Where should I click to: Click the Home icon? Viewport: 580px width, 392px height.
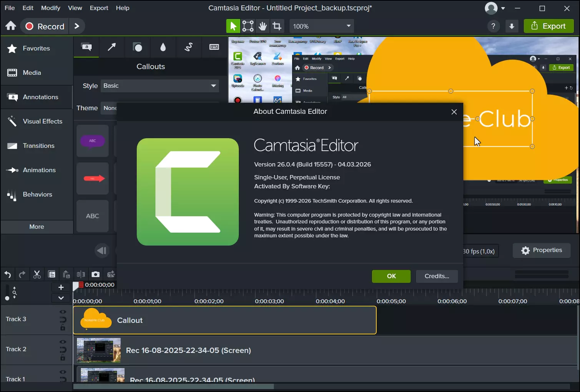[x=11, y=26]
